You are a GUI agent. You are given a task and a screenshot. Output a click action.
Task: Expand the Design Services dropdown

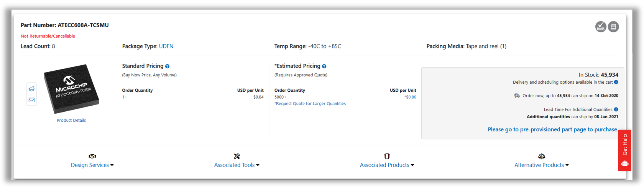point(92,165)
